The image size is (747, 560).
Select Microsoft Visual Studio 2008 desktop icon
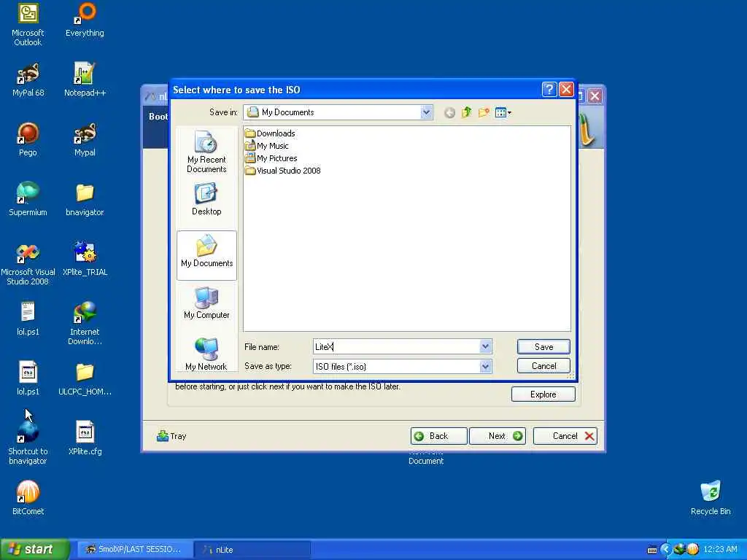pyautogui.click(x=28, y=264)
